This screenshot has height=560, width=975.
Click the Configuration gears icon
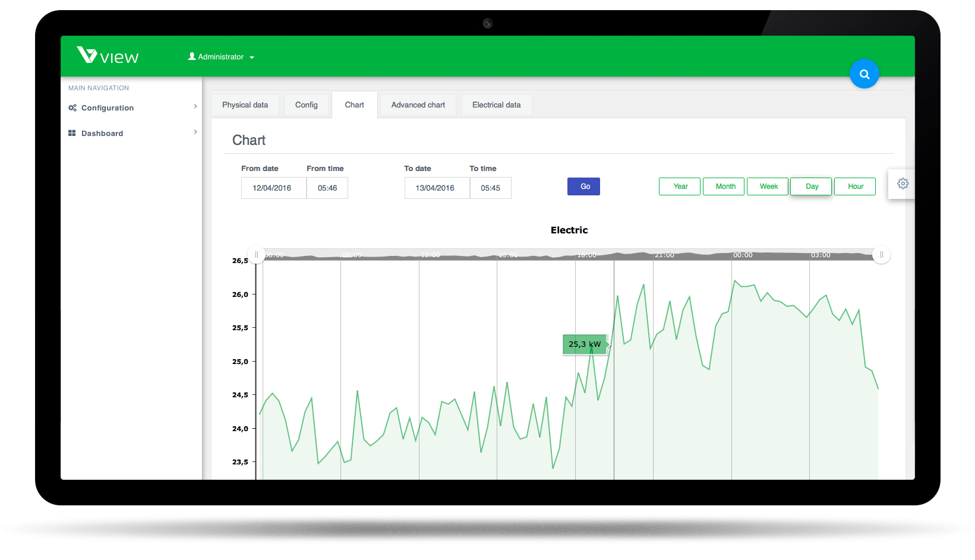[x=72, y=108]
